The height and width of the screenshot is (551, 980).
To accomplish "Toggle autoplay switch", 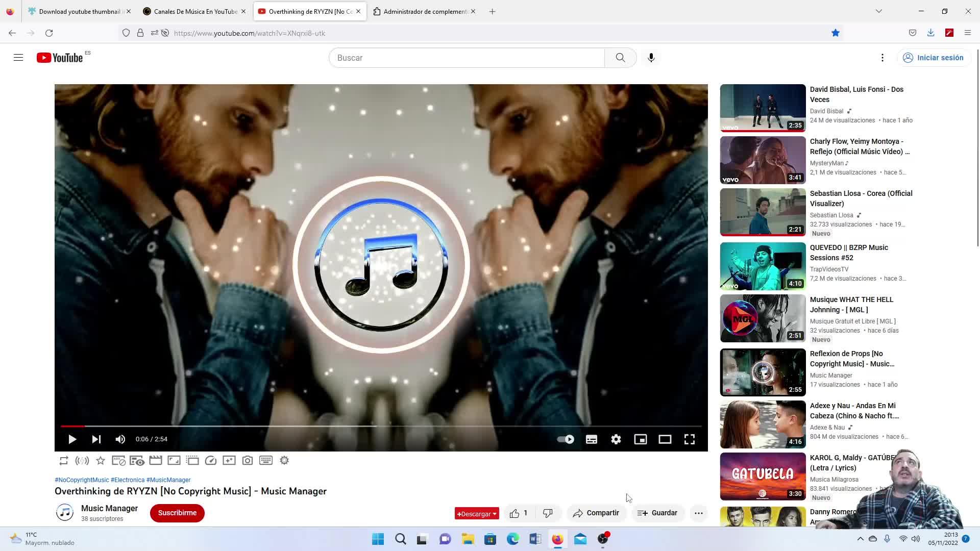I will click(x=566, y=439).
